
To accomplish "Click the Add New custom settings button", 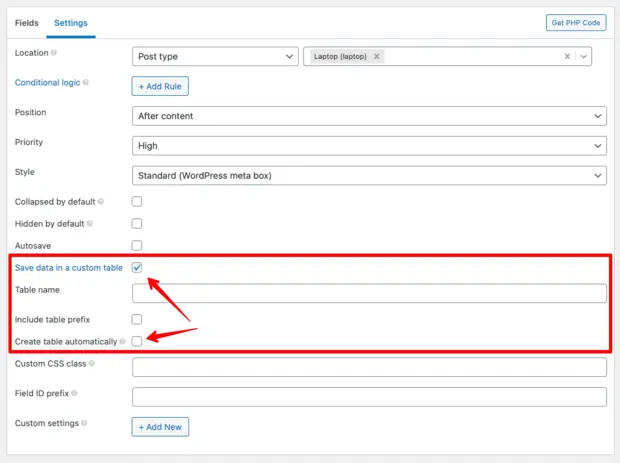I will click(x=160, y=427).
